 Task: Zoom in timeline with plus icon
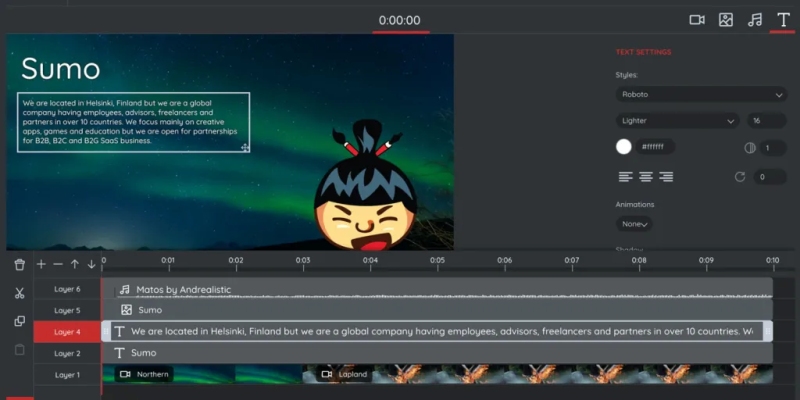point(41,264)
